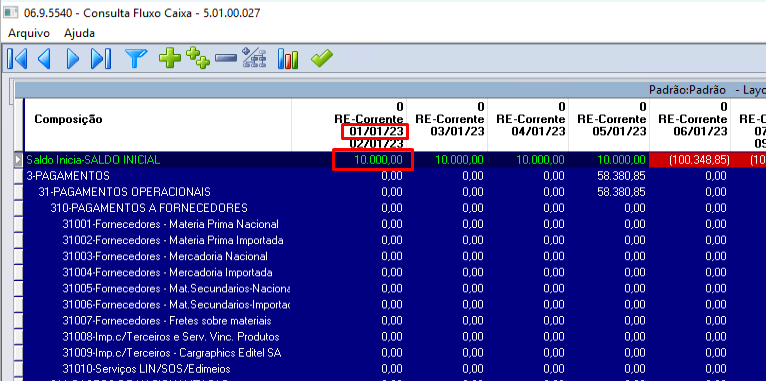Click RE-Corrente 03/01/23 column header
Image resolution: width=766 pixels, height=381 pixels.
click(x=447, y=125)
